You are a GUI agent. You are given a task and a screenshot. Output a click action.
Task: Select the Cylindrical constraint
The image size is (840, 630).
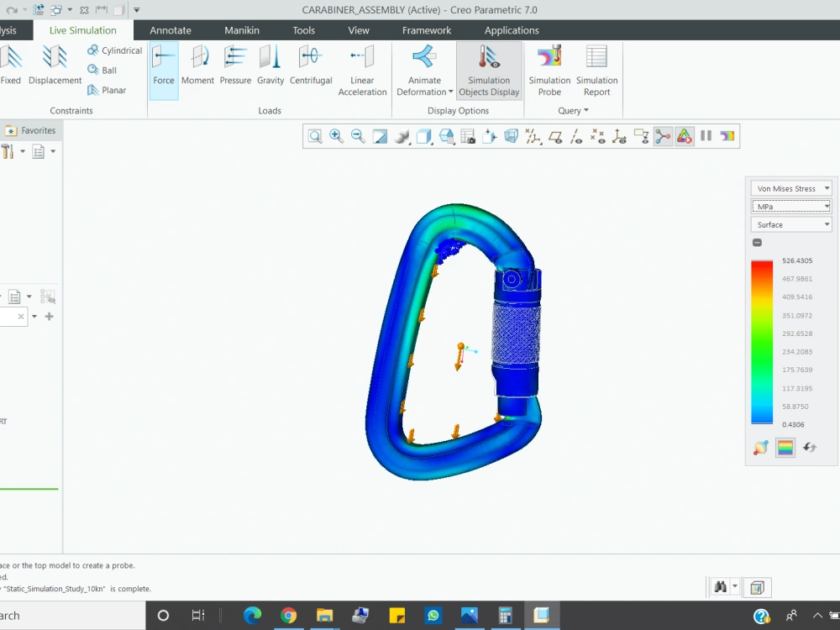click(113, 50)
